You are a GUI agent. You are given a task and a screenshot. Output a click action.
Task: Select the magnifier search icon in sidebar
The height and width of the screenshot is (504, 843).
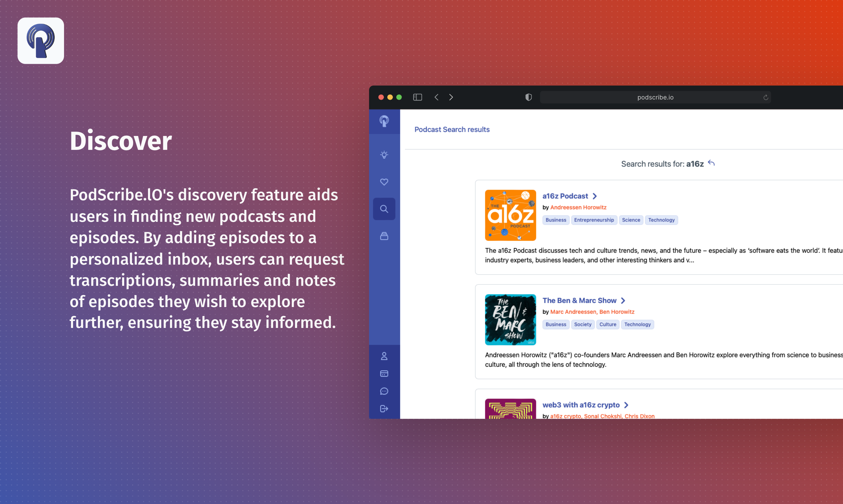pos(384,209)
